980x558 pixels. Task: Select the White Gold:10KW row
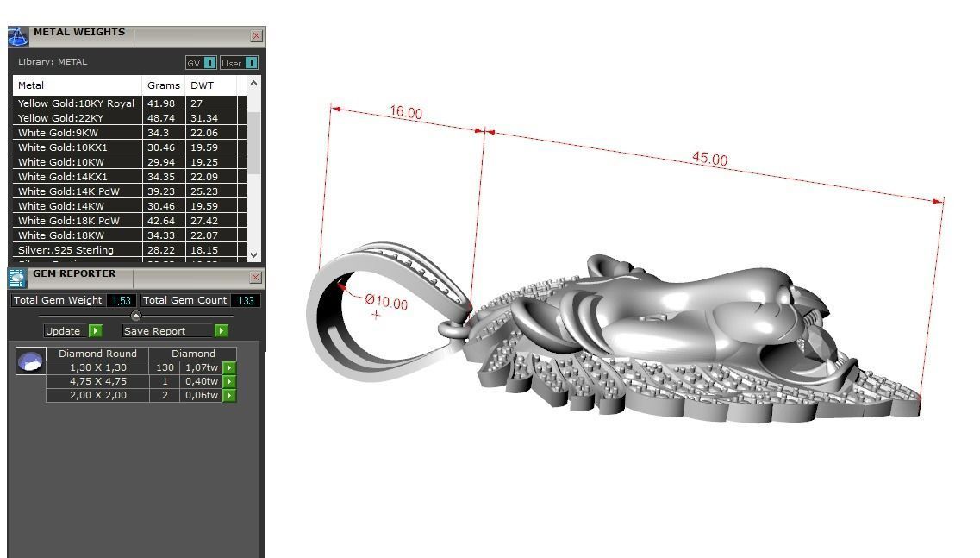[129, 161]
